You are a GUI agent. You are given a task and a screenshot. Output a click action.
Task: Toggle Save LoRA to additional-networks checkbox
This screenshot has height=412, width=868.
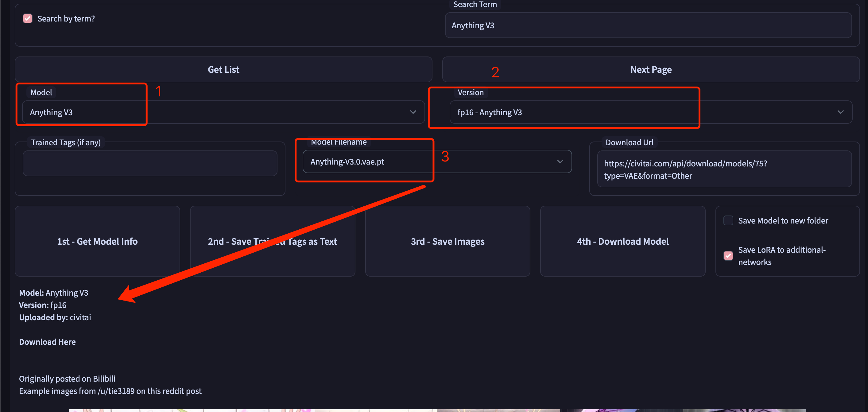[x=728, y=256]
